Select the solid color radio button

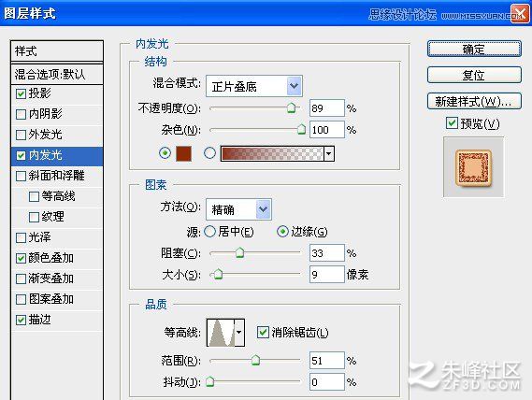coord(165,153)
